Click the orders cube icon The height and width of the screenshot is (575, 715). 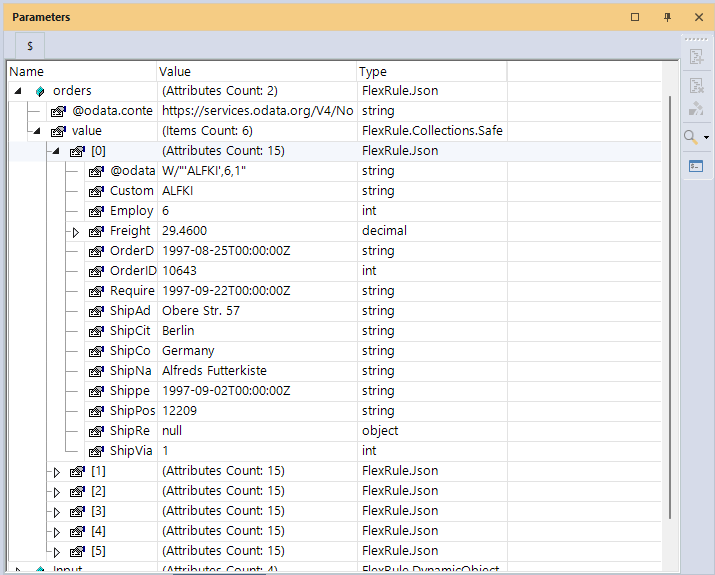point(40,91)
